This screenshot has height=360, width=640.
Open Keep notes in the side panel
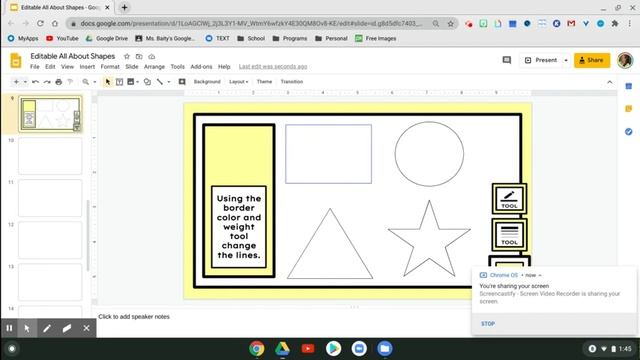point(629,109)
